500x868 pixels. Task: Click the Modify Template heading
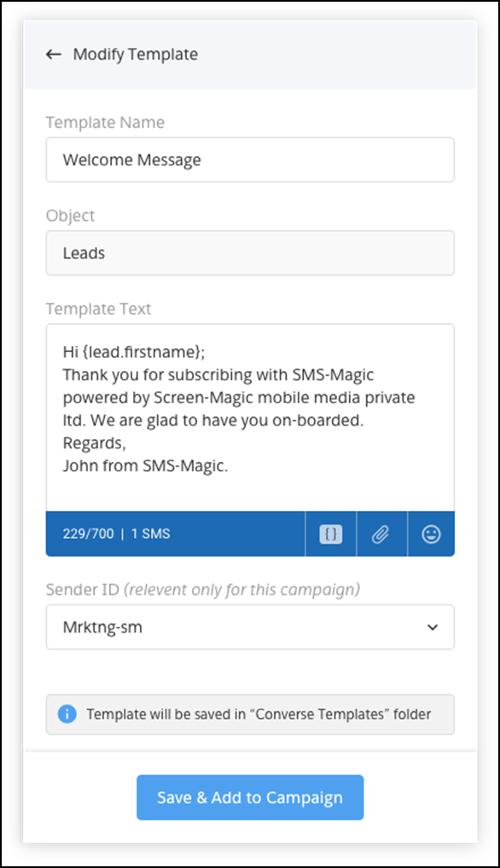(x=136, y=55)
